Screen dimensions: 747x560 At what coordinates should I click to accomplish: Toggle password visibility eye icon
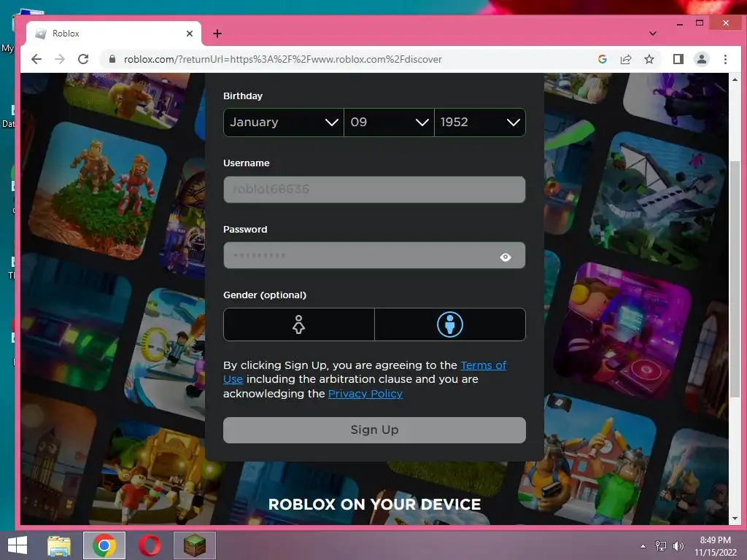point(506,257)
